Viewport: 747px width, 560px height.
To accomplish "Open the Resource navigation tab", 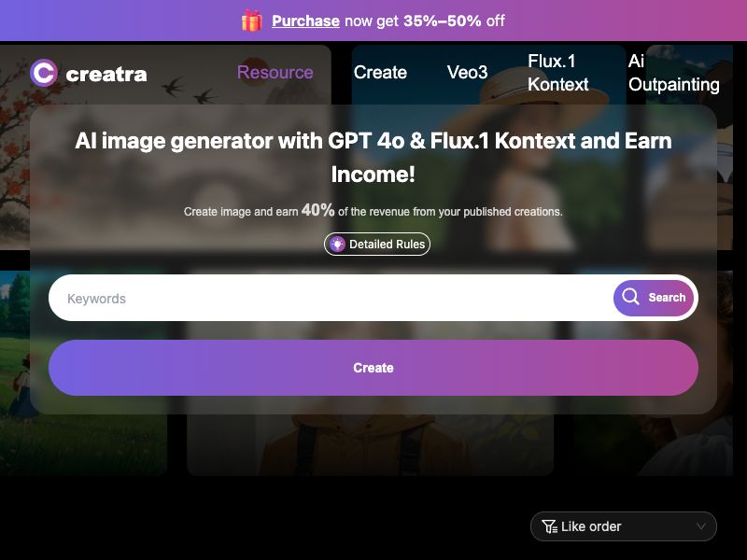I will pos(275,73).
